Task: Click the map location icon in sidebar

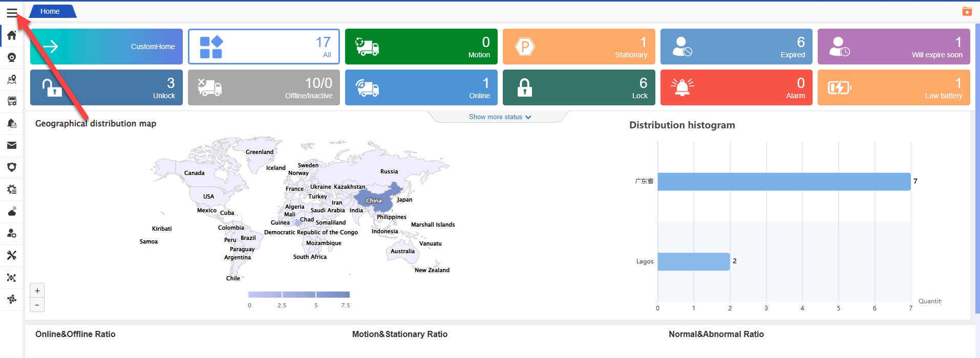Action: pyautogui.click(x=12, y=79)
